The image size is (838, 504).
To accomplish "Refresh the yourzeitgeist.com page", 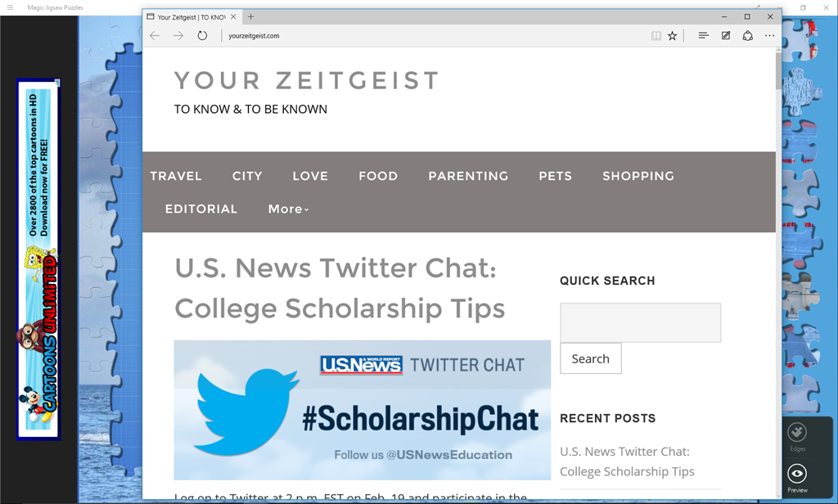I will click(x=202, y=36).
